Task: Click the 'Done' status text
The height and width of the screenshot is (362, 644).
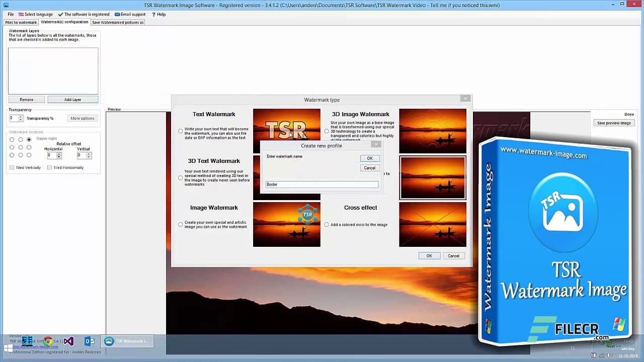Action: pyautogui.click(x=629, y=115)
